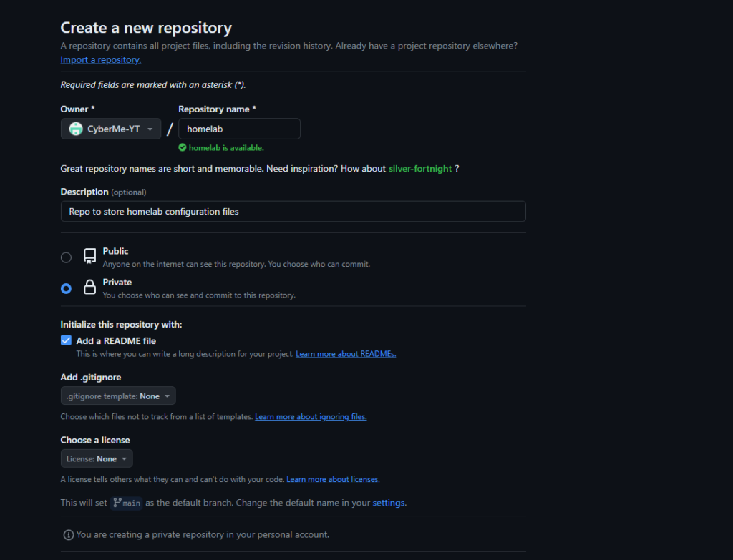The width and height of the screenshot is (733, 560).
Task: Open Learn more about licenses link
Action: tap(333, 479)
